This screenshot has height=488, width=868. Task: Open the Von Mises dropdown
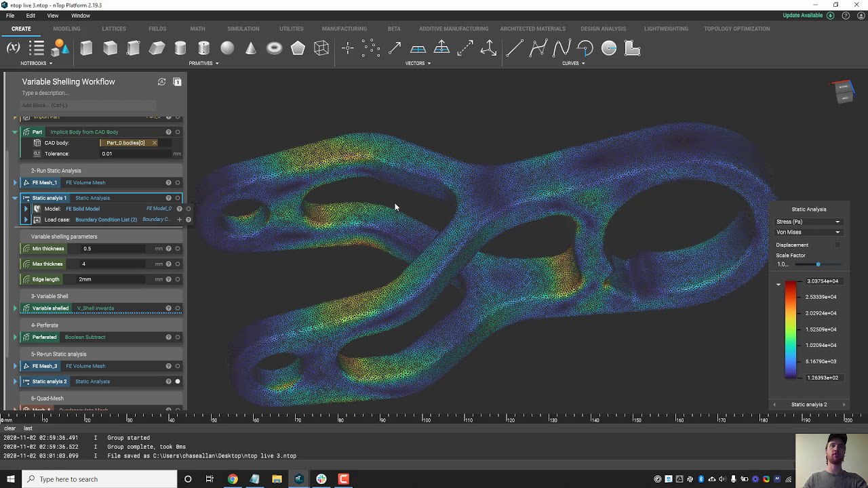coord(808,232)
